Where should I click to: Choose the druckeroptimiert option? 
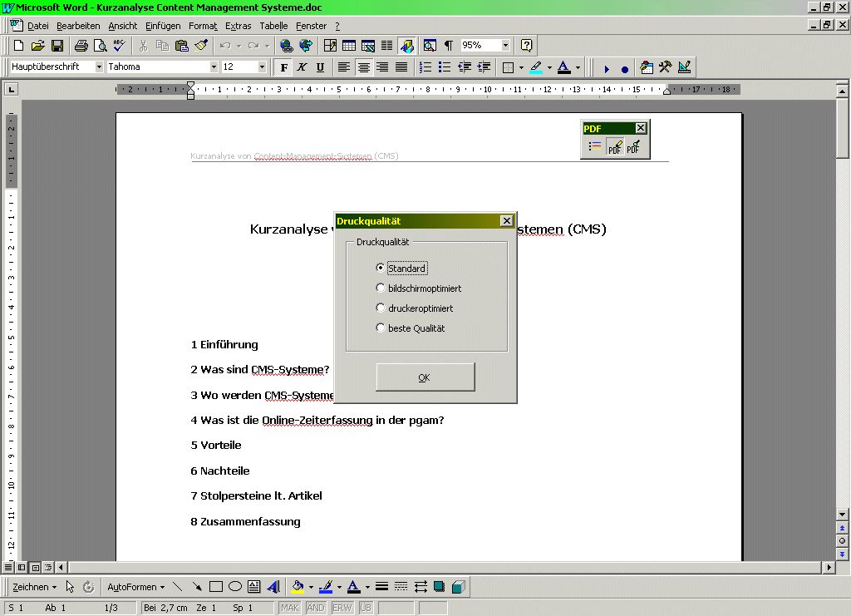[x=415, y=308]
